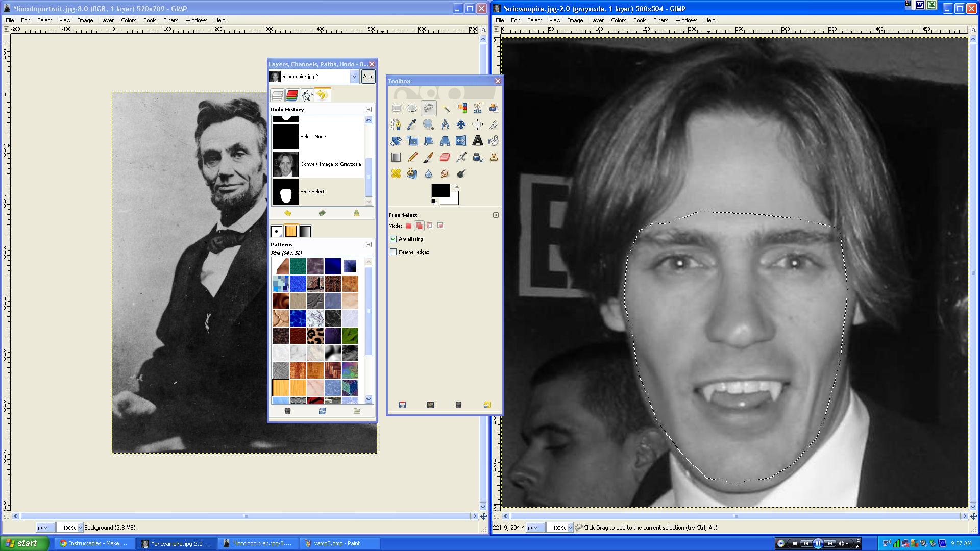
Task: Open Select menu in ericvampire window
Action: 534,20
